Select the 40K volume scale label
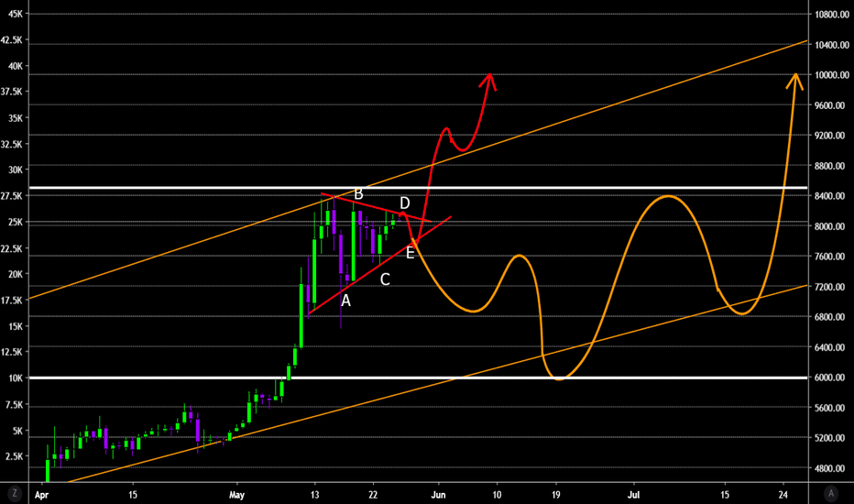Image resolution: width=854 pixels, height=504 pixels. (x=16, y=67)
